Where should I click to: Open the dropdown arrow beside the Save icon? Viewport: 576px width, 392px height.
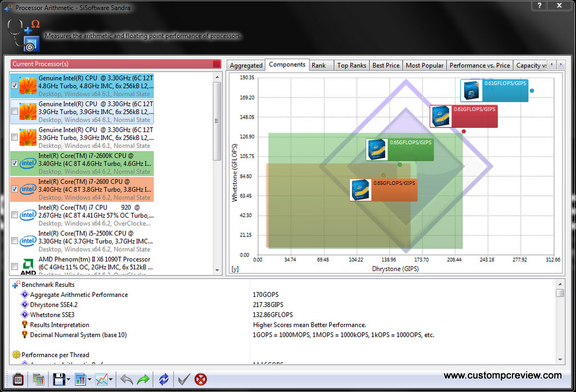tap(68, 380)
